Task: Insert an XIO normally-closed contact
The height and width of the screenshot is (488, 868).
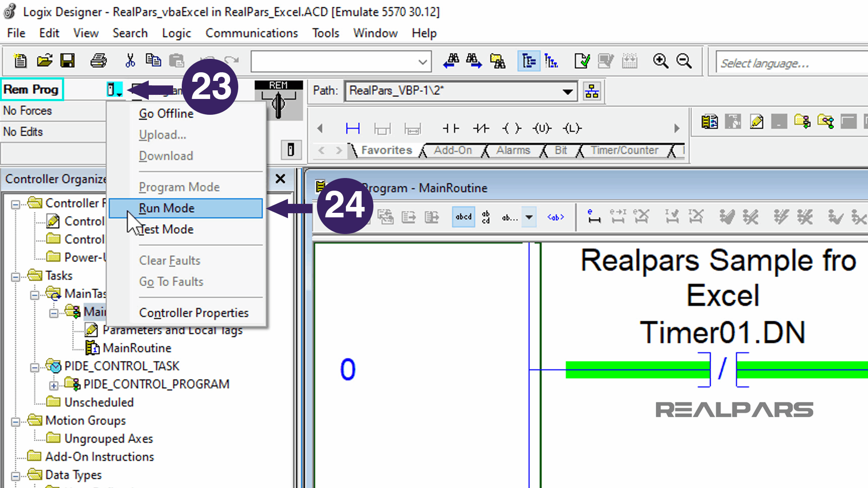Action: click(x=481, y=128)
